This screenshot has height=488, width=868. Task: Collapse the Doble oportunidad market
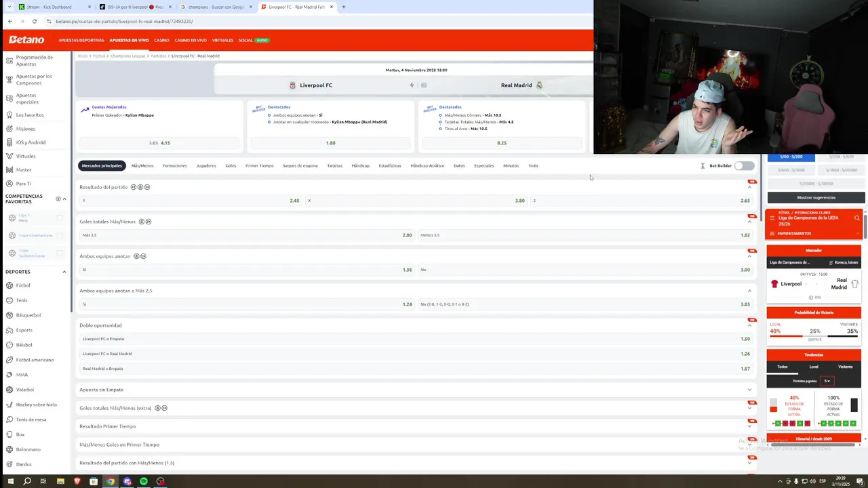pyautogui.click(x=749, y=325)
